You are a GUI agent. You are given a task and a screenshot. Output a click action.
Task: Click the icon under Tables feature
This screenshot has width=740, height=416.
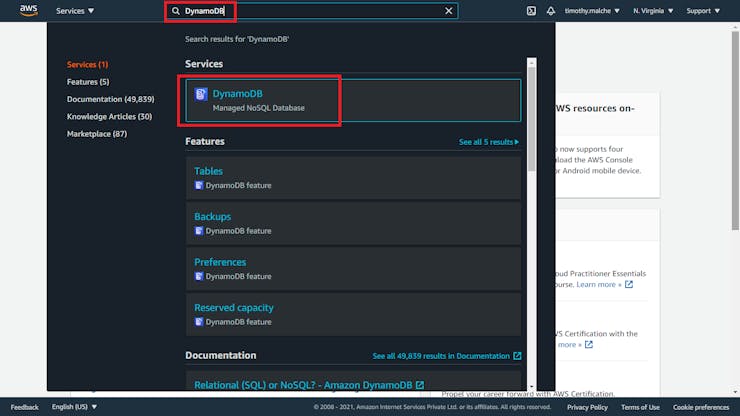pyautogui.click(x=199, y=186)
